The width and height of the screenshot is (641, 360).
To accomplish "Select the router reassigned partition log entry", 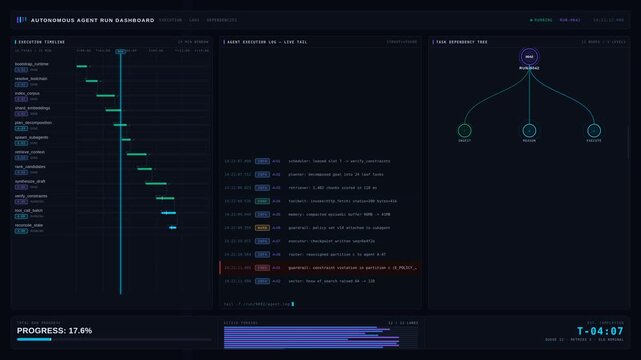I will pos(320,255).
